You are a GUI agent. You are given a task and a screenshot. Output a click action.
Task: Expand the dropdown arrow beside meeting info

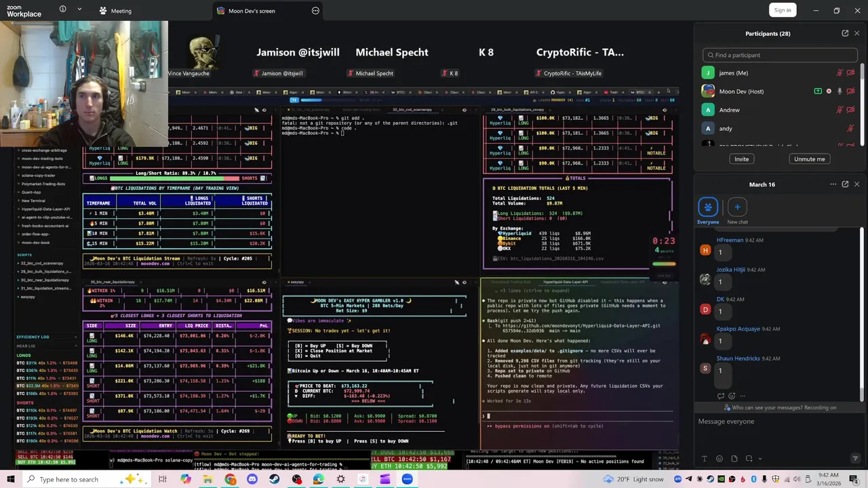(x=79, y=9)
